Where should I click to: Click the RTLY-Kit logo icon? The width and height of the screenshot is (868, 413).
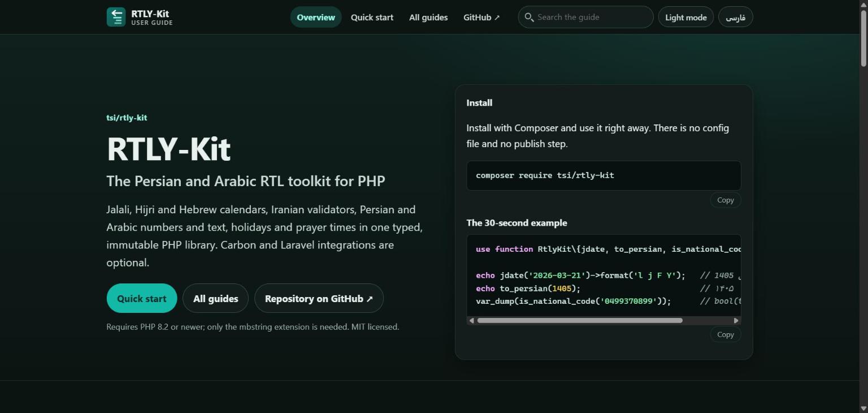click(116, 17)
